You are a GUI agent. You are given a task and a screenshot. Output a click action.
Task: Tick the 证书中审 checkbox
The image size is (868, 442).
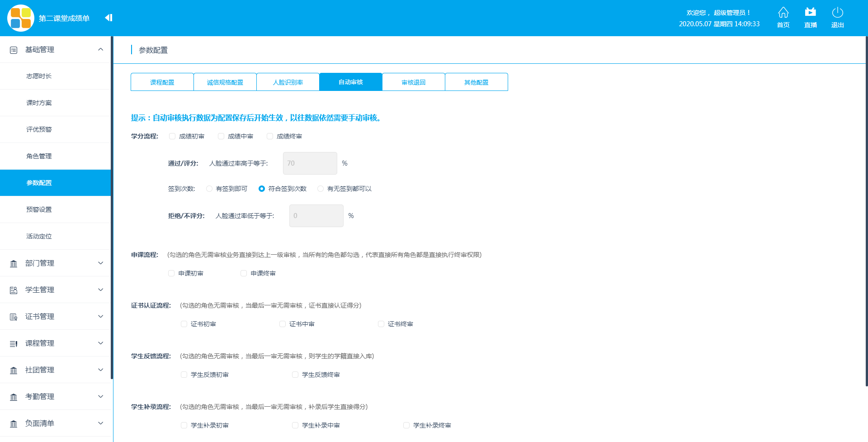(283, 324)
